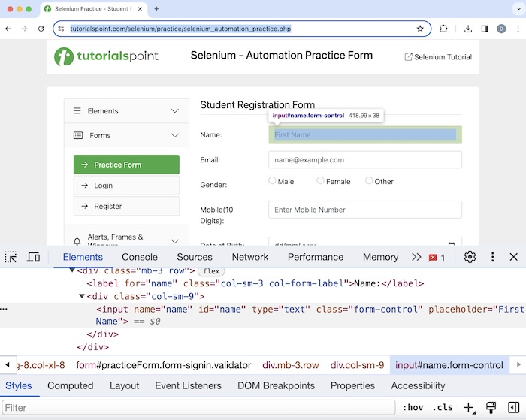Select the Male radio button
This screenshot has width=526, height=420.
(x=272, y=181)
